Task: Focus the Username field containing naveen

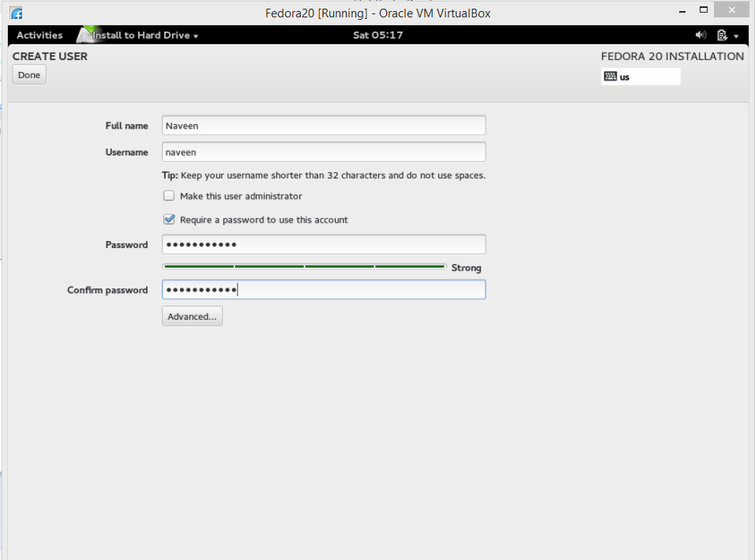Action: pos(324,152)
